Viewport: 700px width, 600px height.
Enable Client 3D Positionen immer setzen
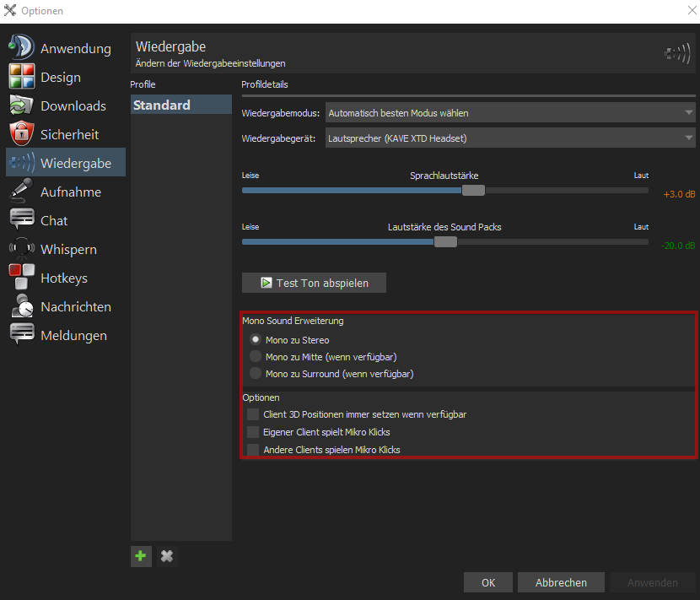(253, 414)
